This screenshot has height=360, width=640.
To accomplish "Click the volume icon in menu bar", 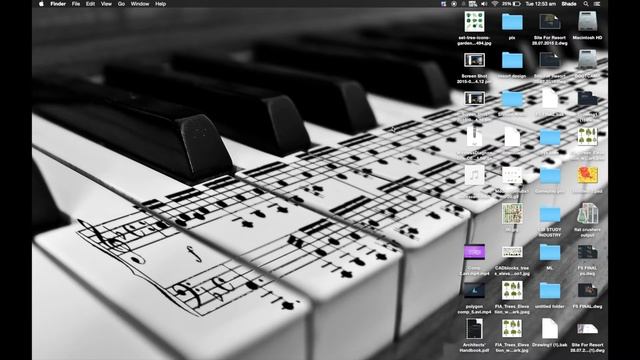I will pos(484,4).
